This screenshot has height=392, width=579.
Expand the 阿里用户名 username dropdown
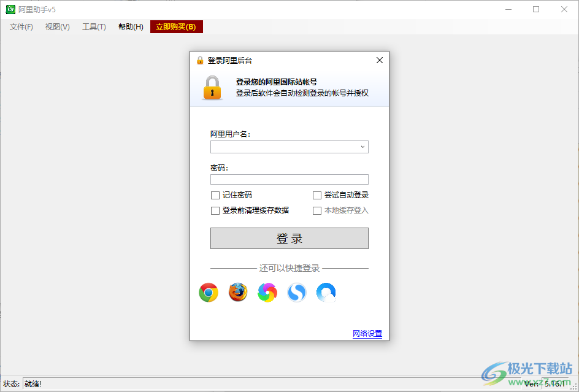pyautogui.click(x=363, y=147)
